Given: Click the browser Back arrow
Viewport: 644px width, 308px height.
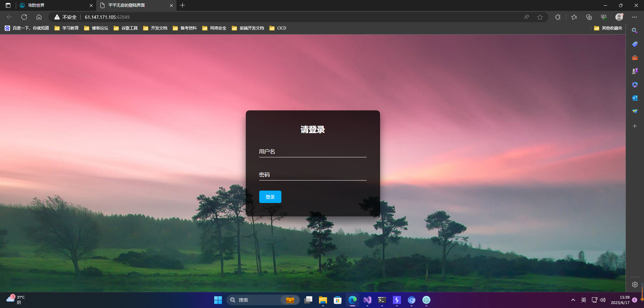Looking at the screenshot, I should tap(9, 17).
